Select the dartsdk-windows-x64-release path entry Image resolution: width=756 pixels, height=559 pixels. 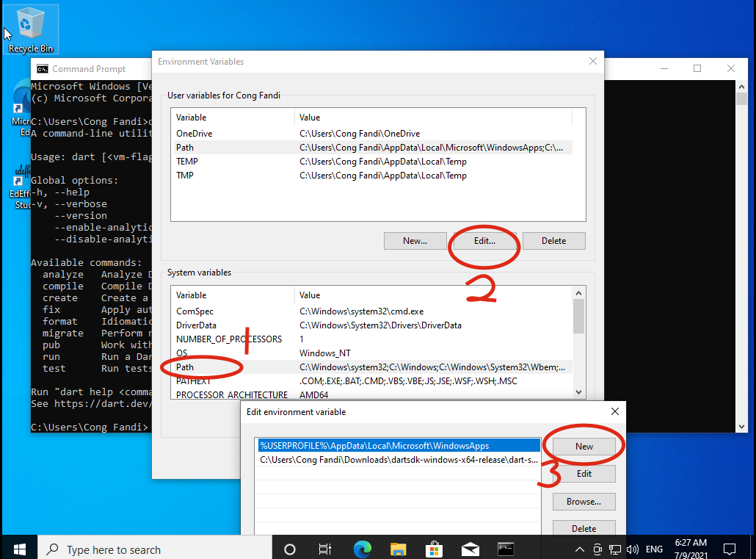click(x=399, y=460)
